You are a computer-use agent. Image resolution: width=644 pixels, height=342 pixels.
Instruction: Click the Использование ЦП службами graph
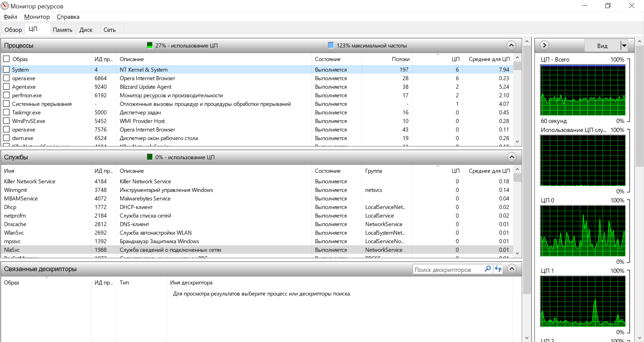[583, 160]
